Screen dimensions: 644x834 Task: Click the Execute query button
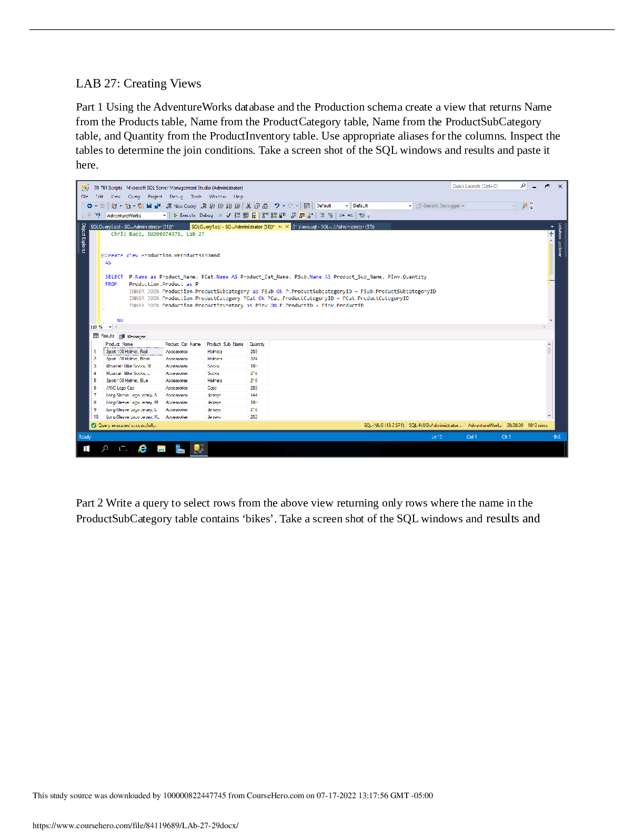click(x=185, y=215)
